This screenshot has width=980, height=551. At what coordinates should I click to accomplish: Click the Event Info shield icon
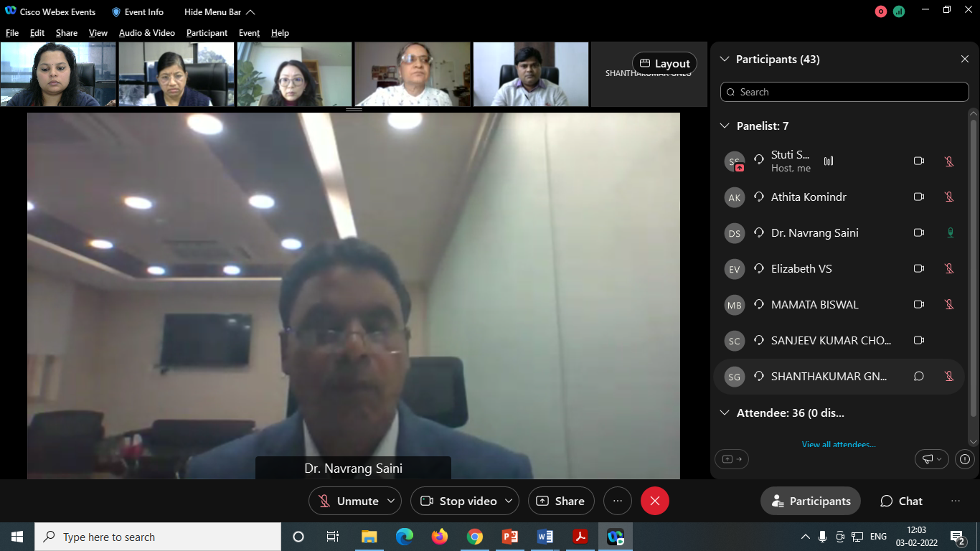pyautogui.click(x=116, y=12)
